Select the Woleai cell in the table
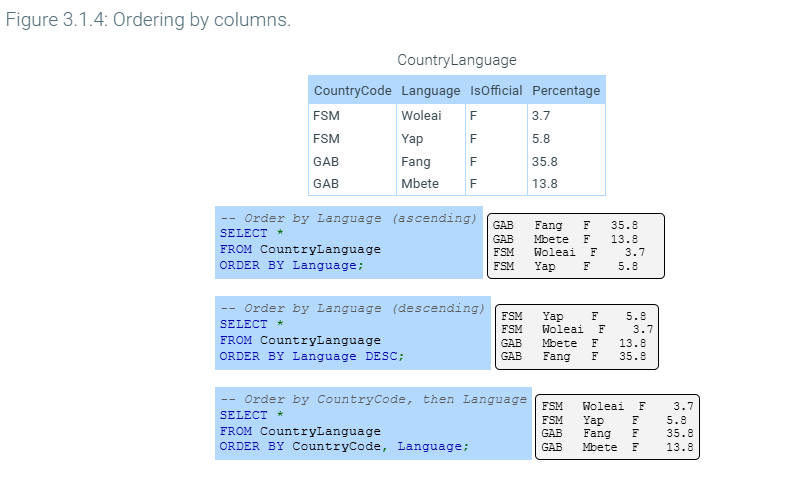803x495 pixels. [x=421, y=116]
